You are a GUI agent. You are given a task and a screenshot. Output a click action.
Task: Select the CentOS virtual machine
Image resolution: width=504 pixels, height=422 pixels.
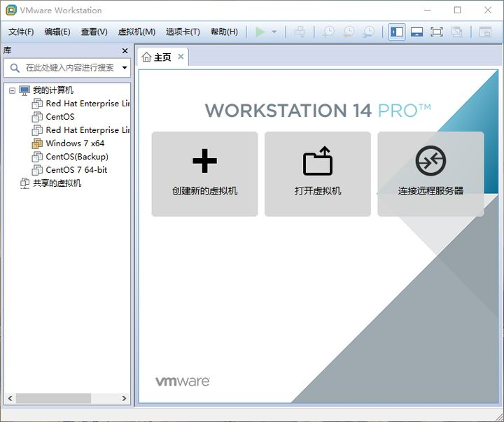[60, 117]
